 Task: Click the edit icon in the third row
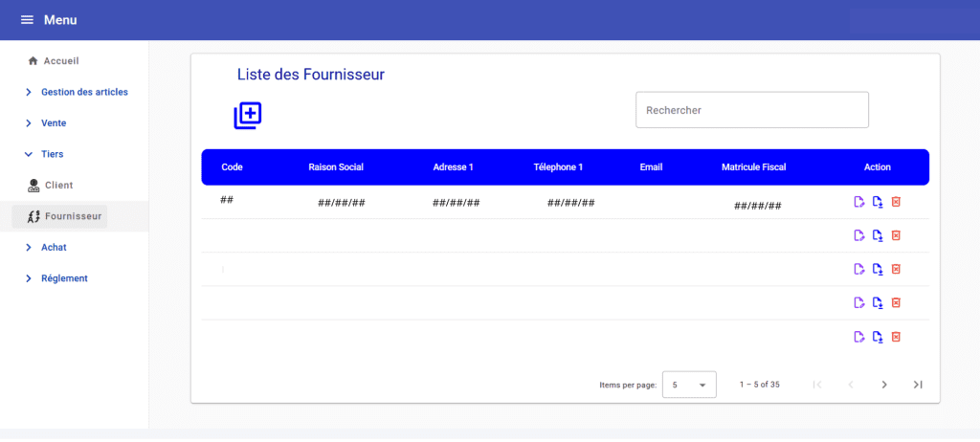pos(858,270)
